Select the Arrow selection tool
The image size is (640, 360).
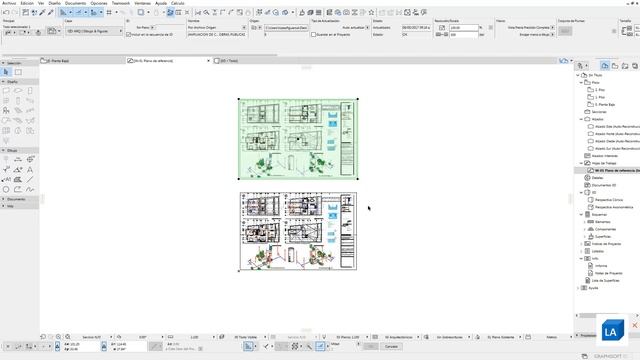click(6, 72)
